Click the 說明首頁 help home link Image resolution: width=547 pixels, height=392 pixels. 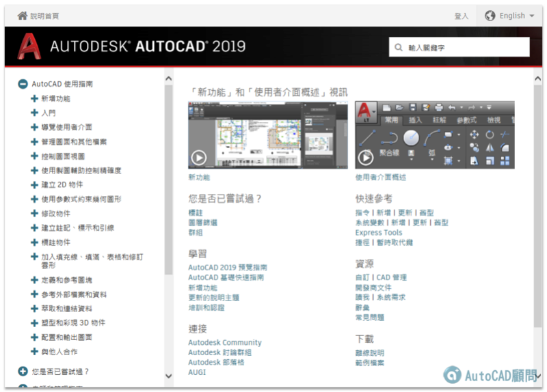coord(44,16)
